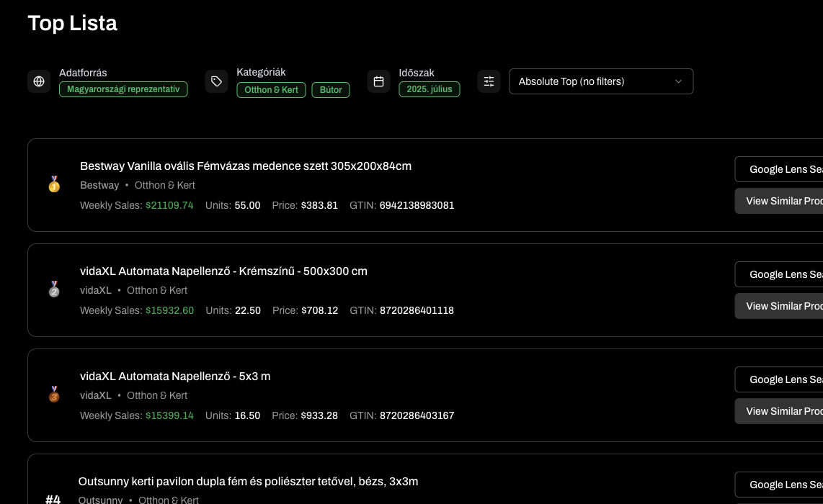Screen dimensions: 823x504
Task: Click the Otthon & Kert category tag
Action: pyautogui.click(x=272, y=90)
